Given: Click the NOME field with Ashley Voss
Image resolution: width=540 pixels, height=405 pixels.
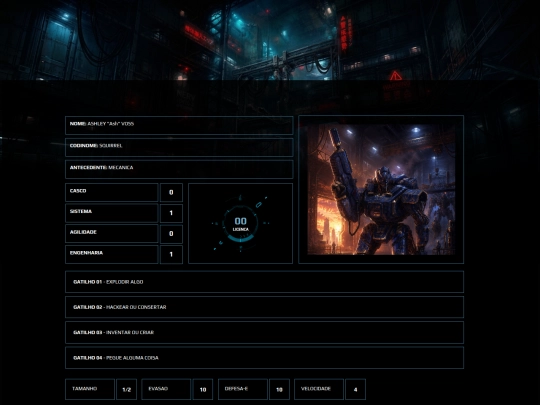Looking at the screenshot, I should [179, 125].
